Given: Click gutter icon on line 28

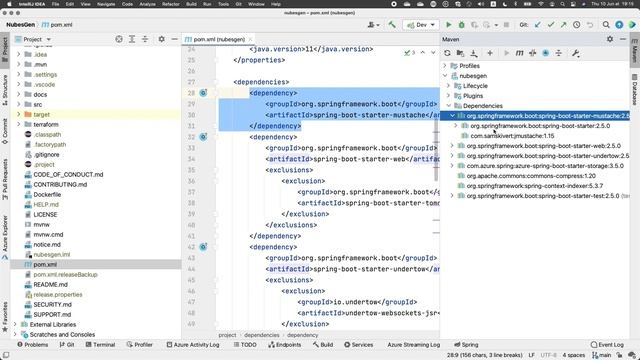Looking at the screenshot, I should (x=203, y=93).
